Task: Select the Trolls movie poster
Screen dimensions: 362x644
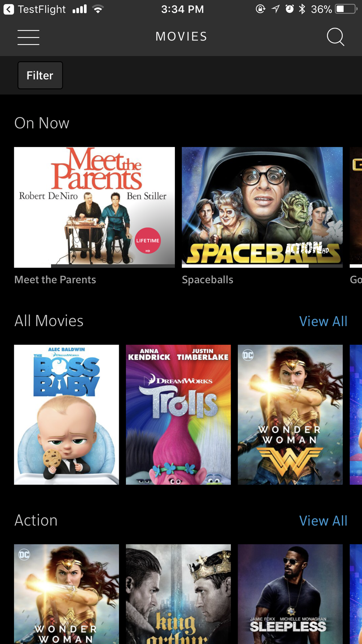Action: coord(178,415)
